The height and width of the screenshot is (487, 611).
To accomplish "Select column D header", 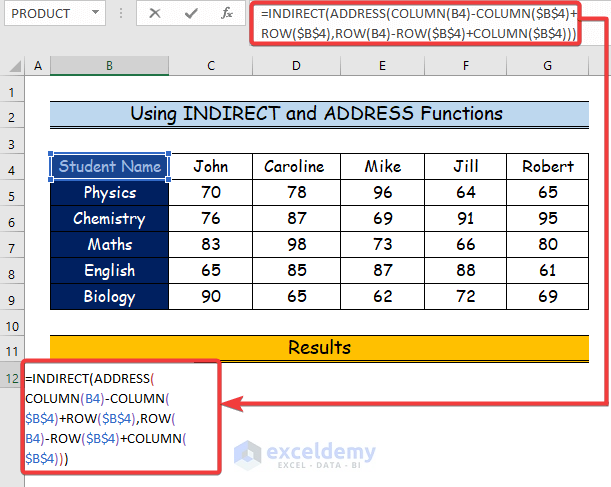I will [297, 65].
